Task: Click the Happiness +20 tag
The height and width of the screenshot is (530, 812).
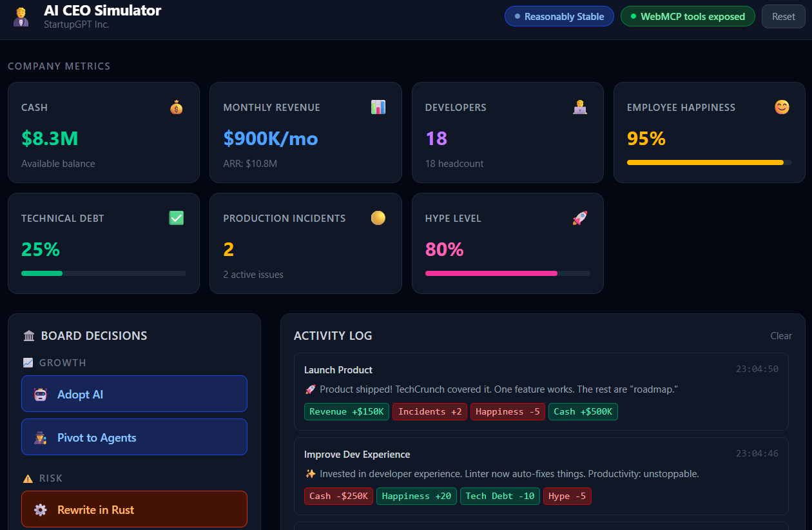Action: point(416,496)
